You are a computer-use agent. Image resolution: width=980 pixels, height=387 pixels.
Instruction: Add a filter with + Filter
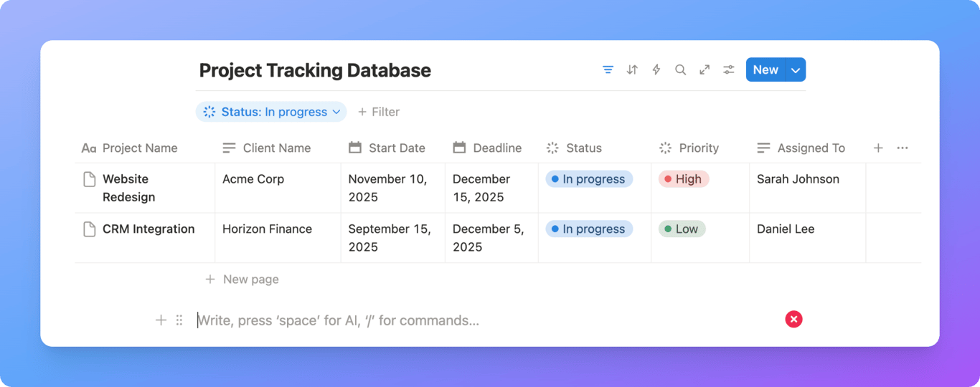(x=379, y=112)
